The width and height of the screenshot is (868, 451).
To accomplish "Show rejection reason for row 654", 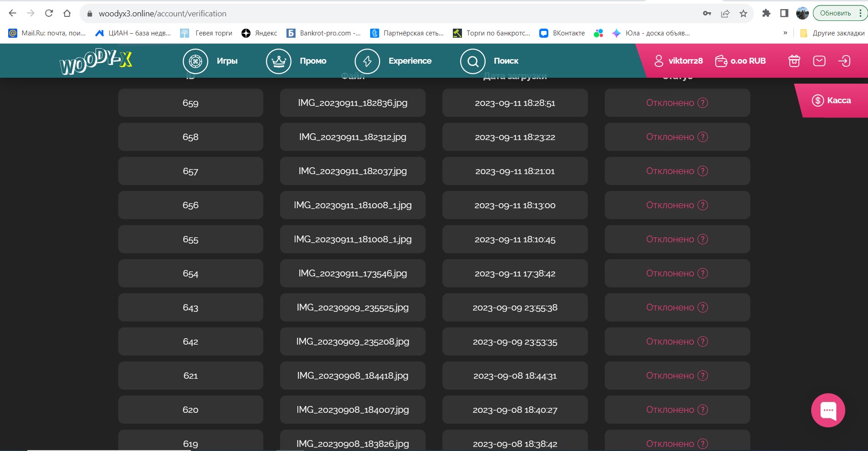I will (x=702, y=273).
